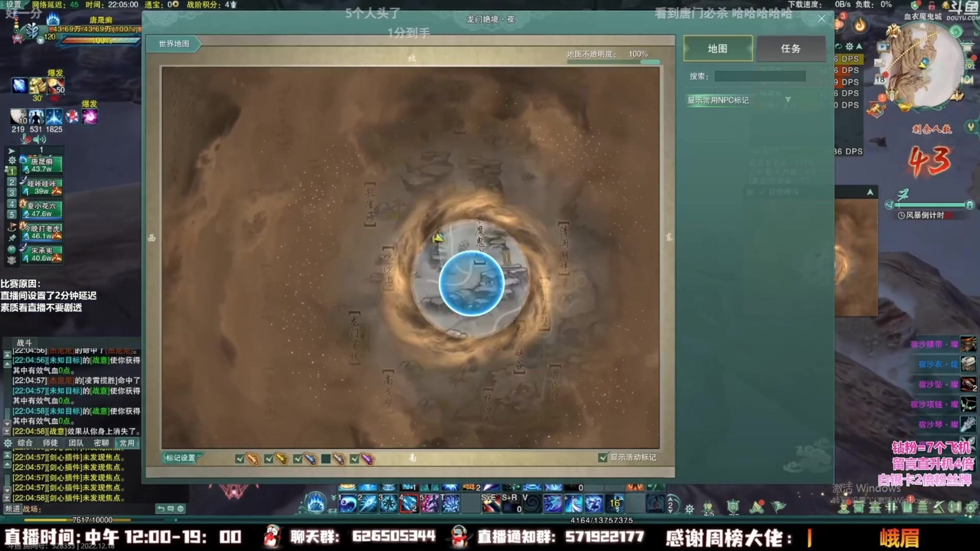Activate skill slot 2 on action bar
980x551 pixels.
[x=368, y=503]
